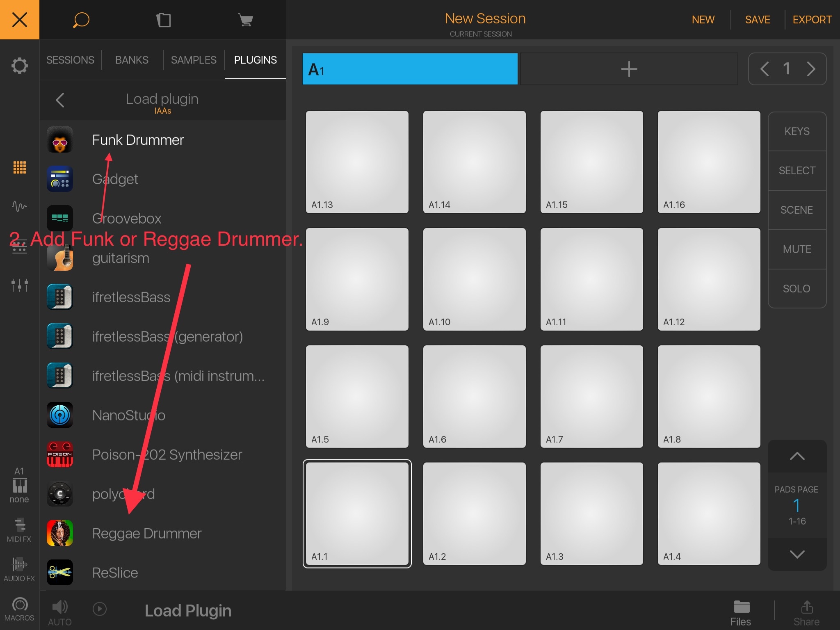
Task: Switch to the SESSIONS tab
Action: (70, 60)
